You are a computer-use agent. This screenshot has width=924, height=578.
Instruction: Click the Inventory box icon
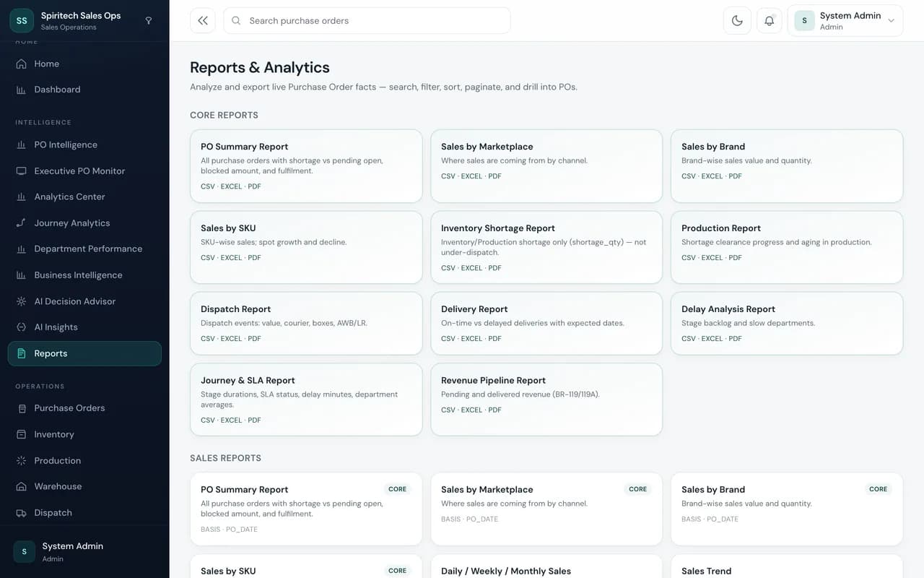pos(21,434)
